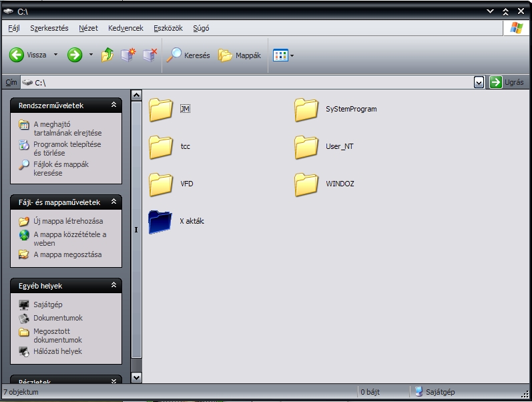Click A mappa közzététele a weben
532x402 pixels.
[x=70, y=238]
